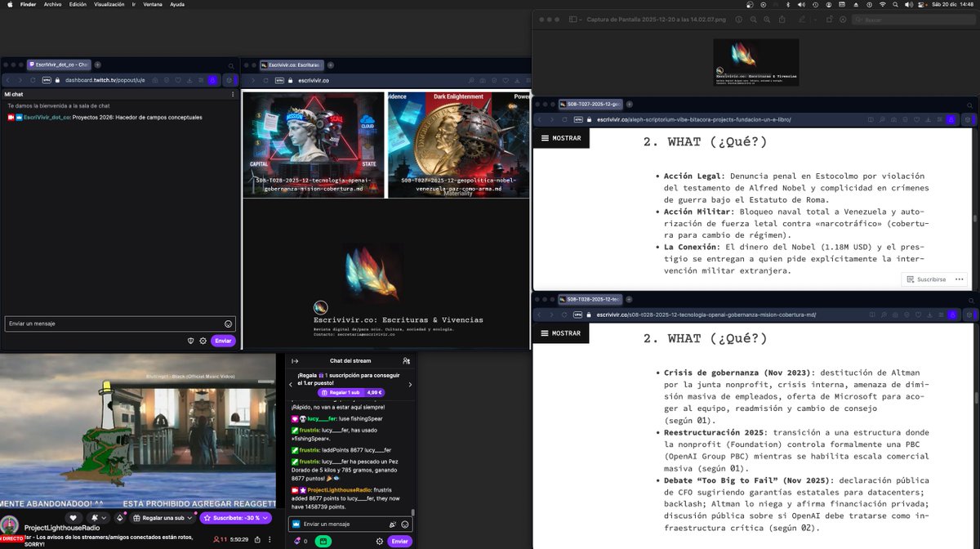Click the Bits cheer icon in stream chat input

pyautogui.click(x=393, y=524)
